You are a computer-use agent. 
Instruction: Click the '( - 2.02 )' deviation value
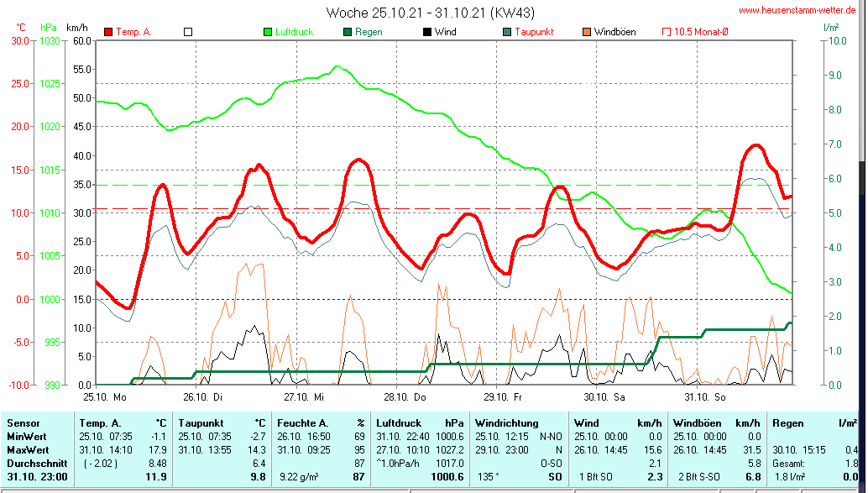[x=100, y=463]
